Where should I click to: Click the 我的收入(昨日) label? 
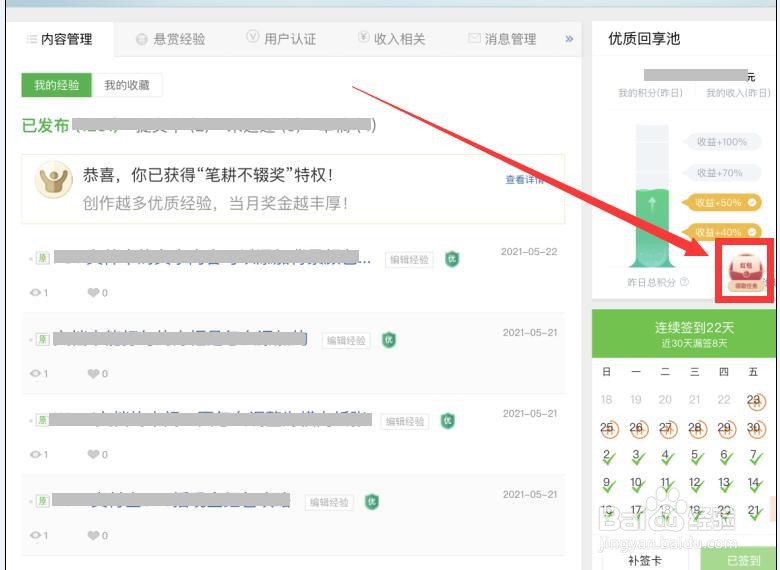click(739, 93)
